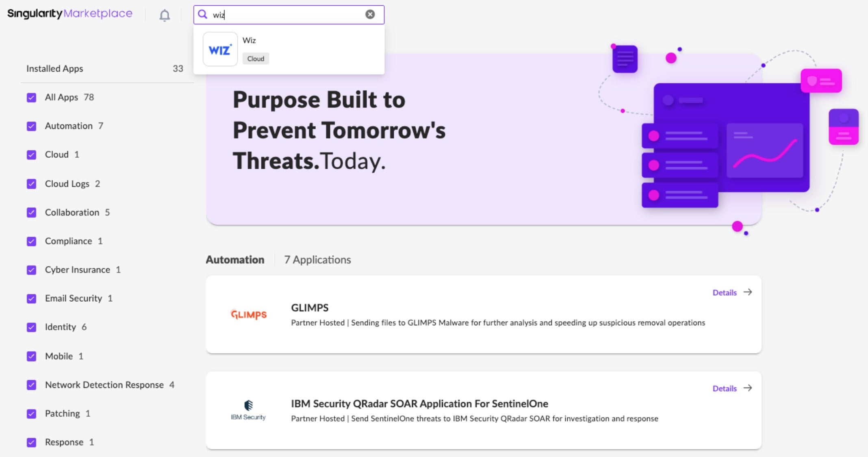Open the Singularity Marketplace home logo
868x457 pixels.
coord(70,14)
